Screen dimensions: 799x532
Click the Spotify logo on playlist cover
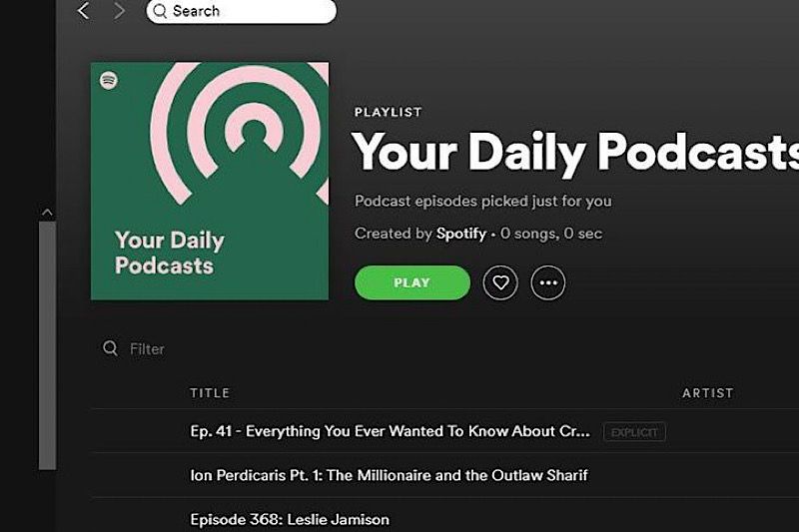point(109,80)
